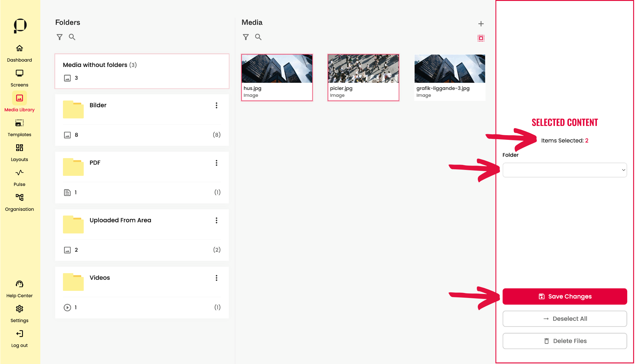Open Templates from the sidebar
The height and width of the screenshot is (364, 635).
point(19,128)
